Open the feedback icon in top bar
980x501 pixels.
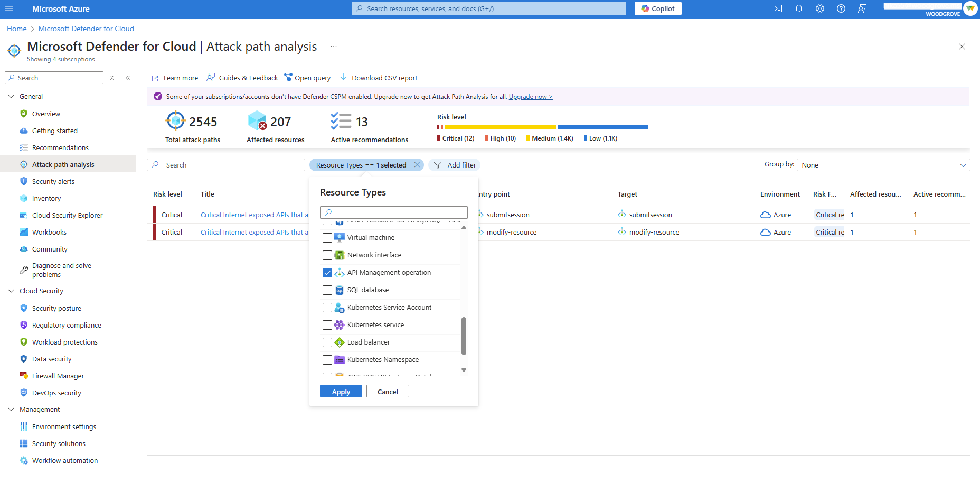862,8
